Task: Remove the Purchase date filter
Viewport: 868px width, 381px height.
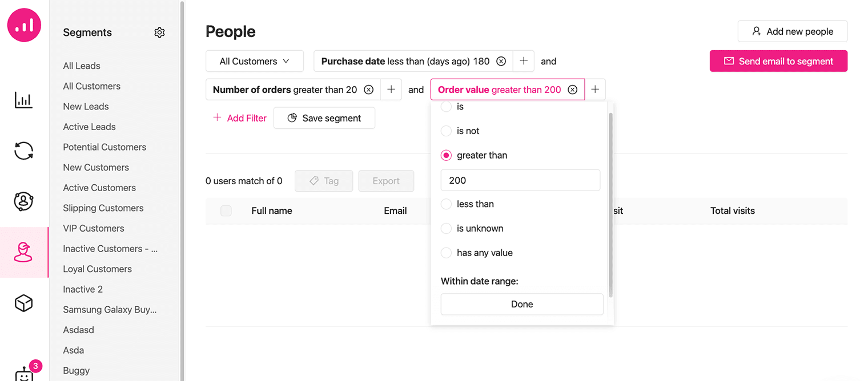Action: click(501, 61)
